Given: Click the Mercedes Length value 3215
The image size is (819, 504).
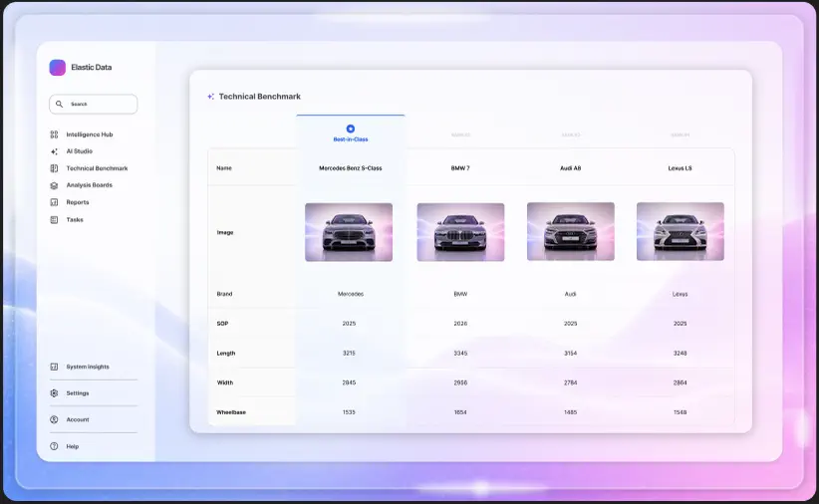Looking at the screenshot, I should (x=349, y=353).
